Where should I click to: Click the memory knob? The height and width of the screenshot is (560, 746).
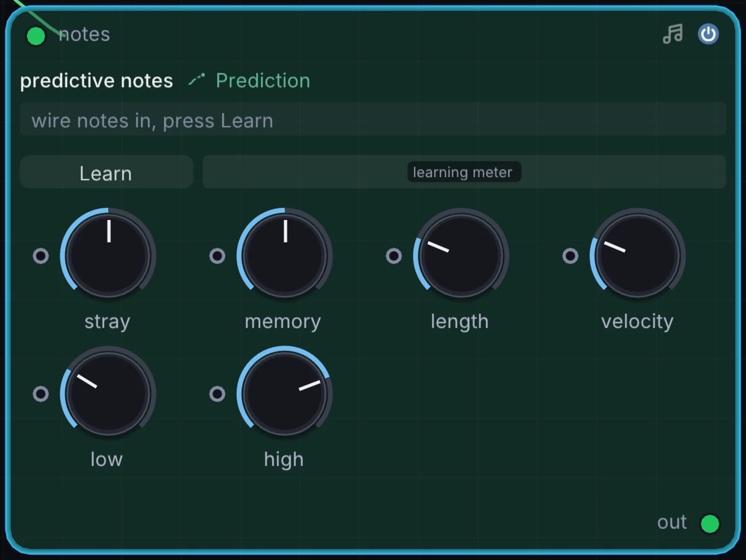[x=285, y=255]
